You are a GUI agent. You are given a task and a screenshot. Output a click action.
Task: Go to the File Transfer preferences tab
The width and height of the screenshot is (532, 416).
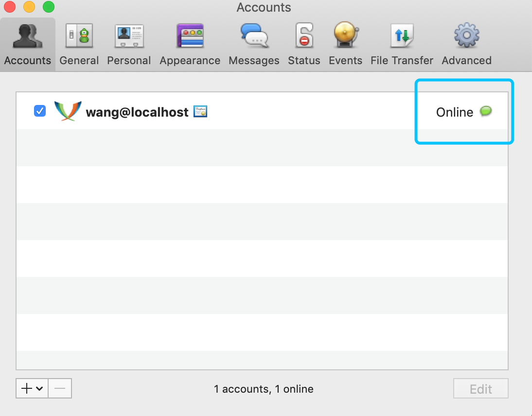click(x=402, y=44)
